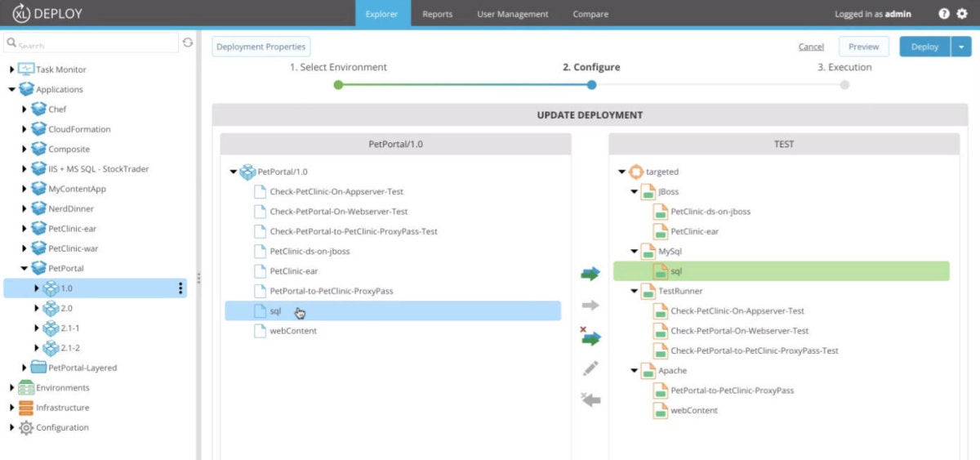Collapse the targeted node in TEST
The width and height of the screenshot is (980, 460).
point(622,172)
